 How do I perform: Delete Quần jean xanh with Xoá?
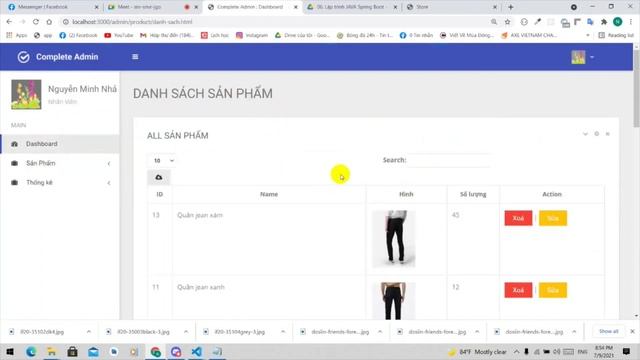pyautogui.click(x=518, y=290)
